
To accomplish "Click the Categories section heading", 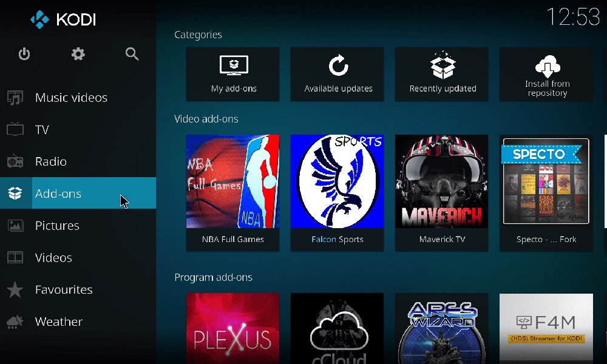I will tap(198, 35).
